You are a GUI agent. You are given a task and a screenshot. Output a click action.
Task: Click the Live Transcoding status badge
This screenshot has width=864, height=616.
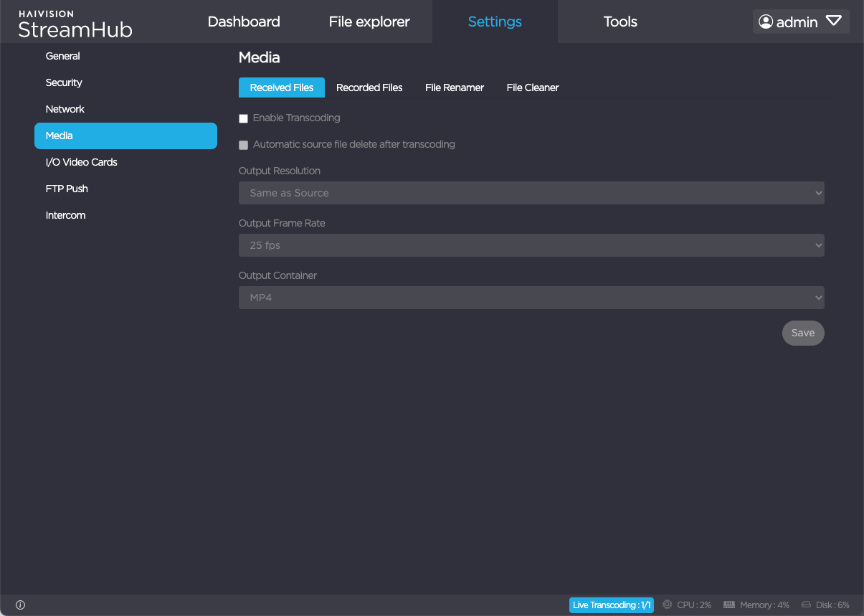pyautogui.click(x=612, y=605)
